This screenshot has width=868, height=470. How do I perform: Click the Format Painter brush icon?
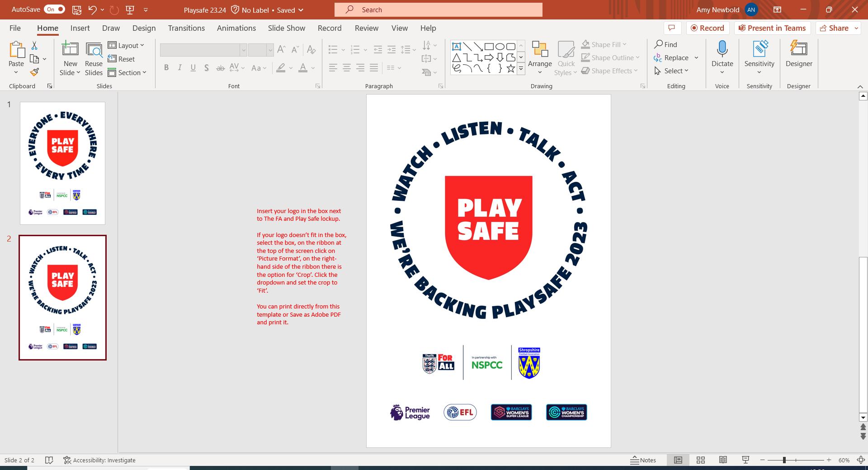(34, 72)
